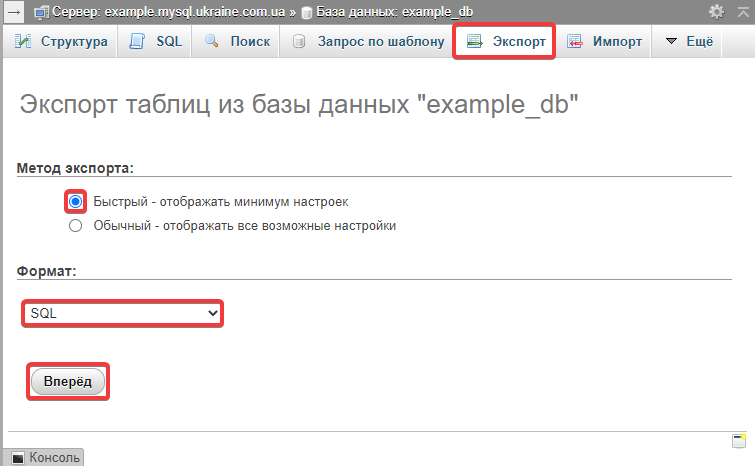Image resolution: width=755 pixels, height=466 pixels.
Task: Open the SQL format dropdown
Action: (122, 313)
